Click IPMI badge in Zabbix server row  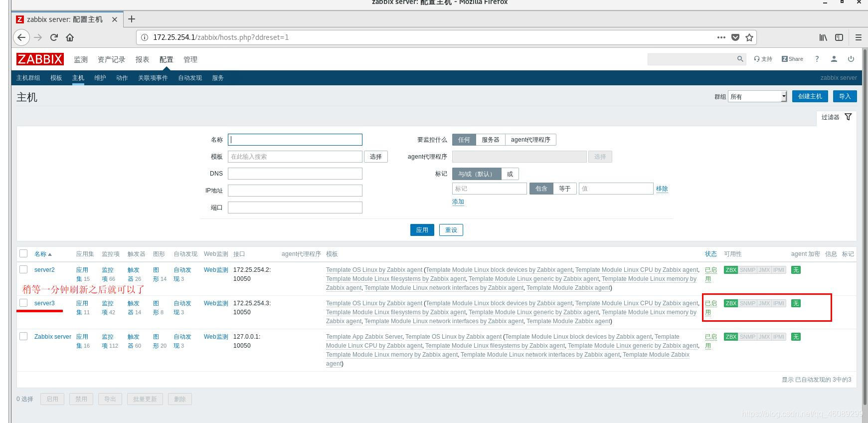tap(779, 337)
